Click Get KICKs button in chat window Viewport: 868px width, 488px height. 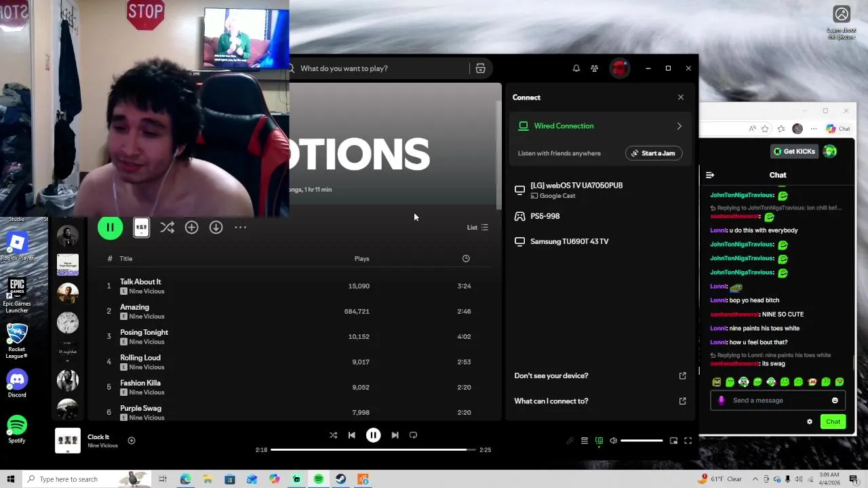[794, 152]
